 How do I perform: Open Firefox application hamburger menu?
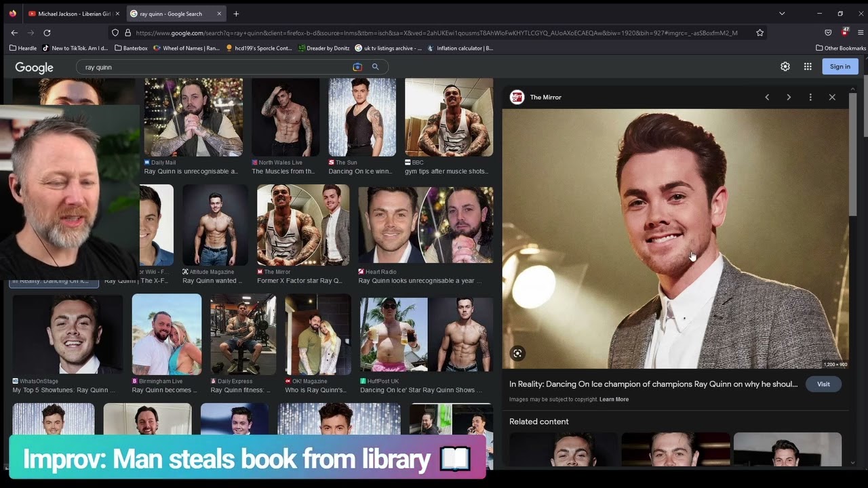pyautogui.click(x=861, y=33)
